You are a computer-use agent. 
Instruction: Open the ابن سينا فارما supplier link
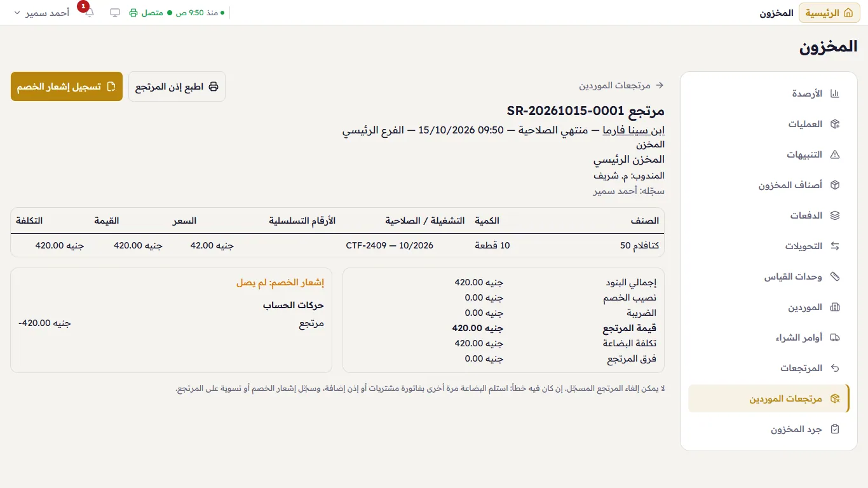[x=634, y=130]
